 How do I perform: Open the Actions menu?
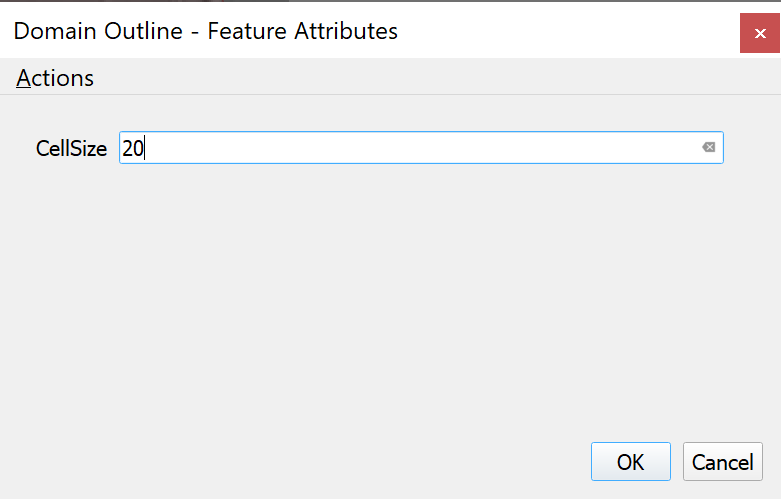point(55,78)
